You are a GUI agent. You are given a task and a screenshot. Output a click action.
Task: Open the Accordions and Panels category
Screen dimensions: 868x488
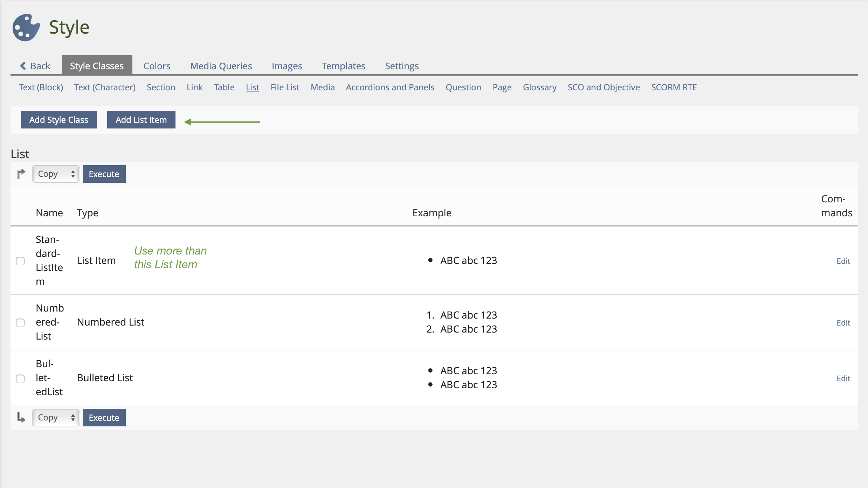tap(390, 87)
